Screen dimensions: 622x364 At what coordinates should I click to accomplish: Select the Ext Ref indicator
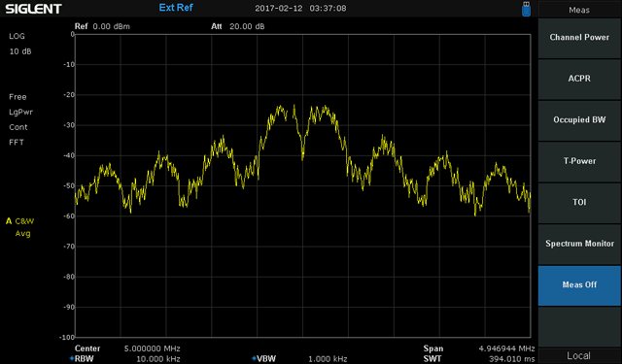(x=176, y=8)
